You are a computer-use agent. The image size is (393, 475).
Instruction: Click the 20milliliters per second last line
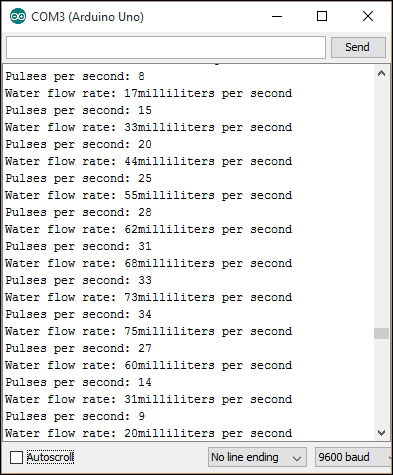[x=149, y=433]
